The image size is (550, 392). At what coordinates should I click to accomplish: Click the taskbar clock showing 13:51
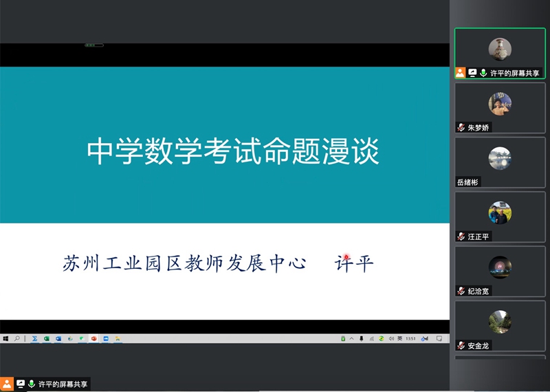(x=410, y=338)
